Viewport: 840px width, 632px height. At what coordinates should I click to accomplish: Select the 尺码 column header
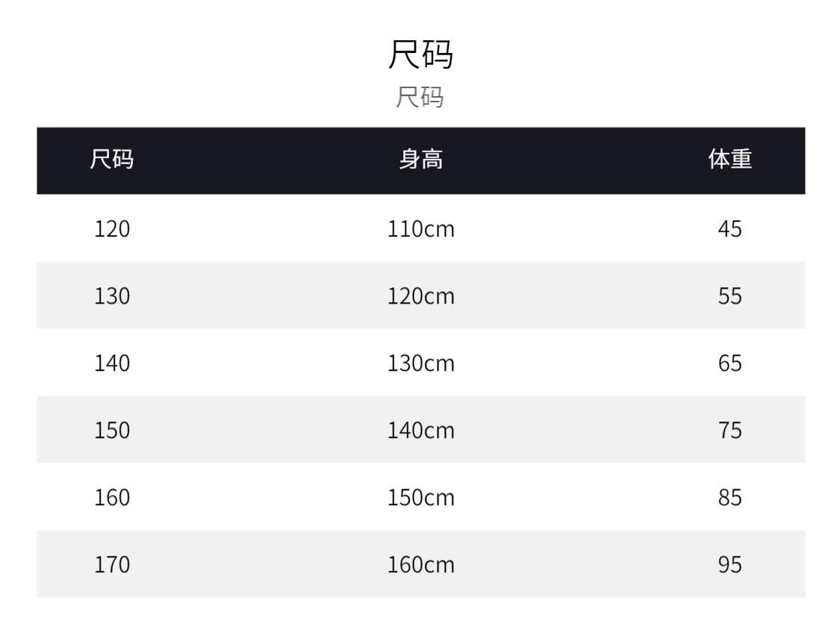(x=112, y=160)
